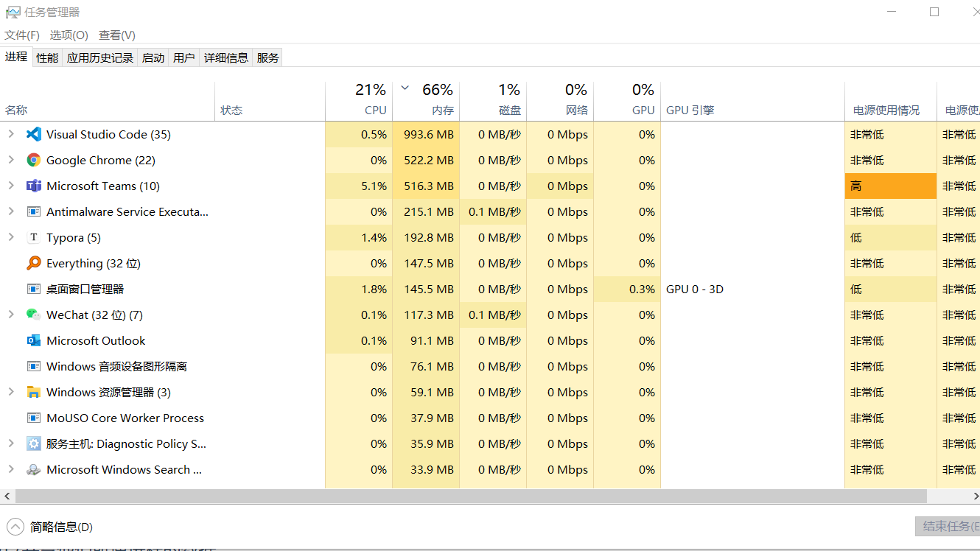This screenshot has height=551, width=980.
Task: Click the 简略信息 up-arrow circle icon
Action: click(15, 527)
